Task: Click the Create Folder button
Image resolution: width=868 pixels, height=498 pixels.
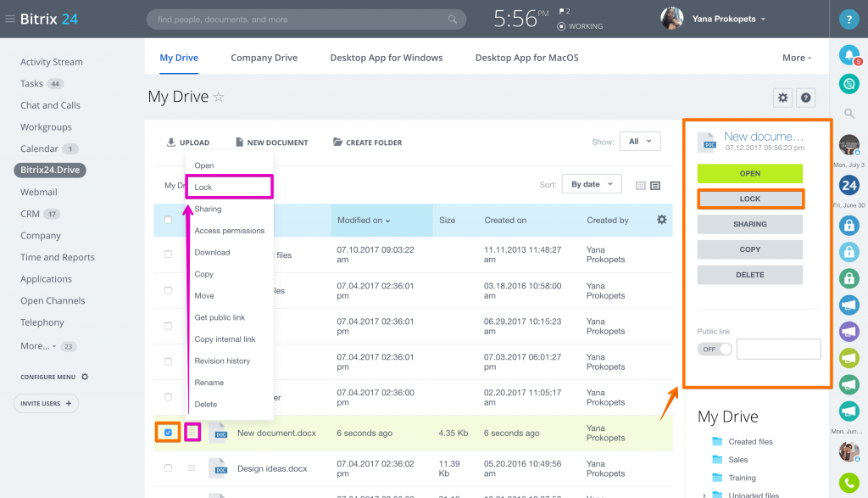Action: click(x=368, y=143)
